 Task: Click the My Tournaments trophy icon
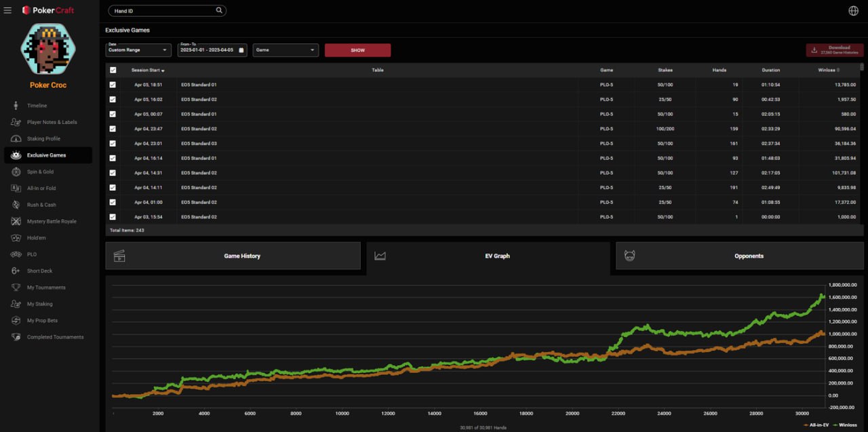[x=16, y=288]
